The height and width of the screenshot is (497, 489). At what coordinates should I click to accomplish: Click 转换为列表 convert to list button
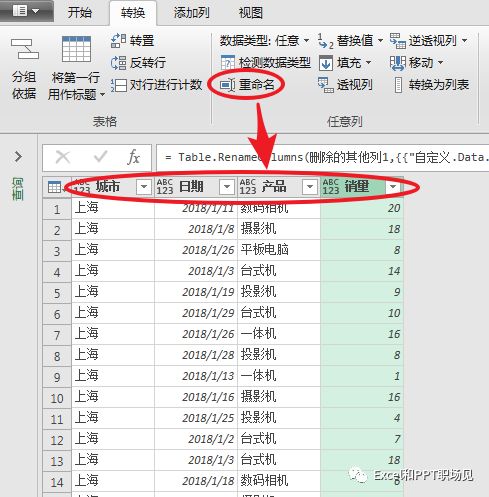coord(432,85)
